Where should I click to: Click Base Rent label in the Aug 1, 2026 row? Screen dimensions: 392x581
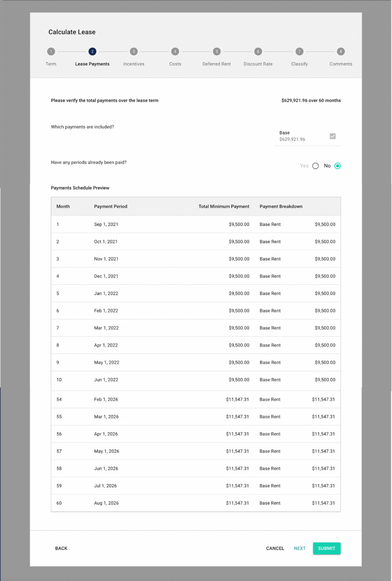click(x=270, y=503)
